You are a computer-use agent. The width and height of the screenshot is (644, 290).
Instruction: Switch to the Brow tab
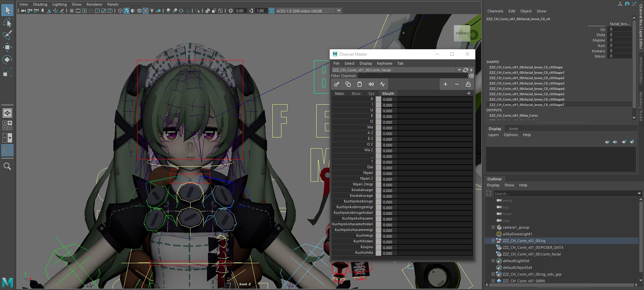(356, 94)
